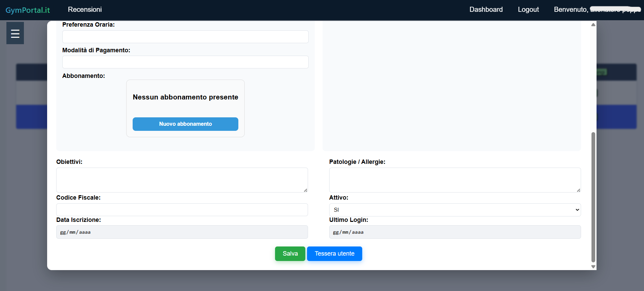This screenshot has width=644, height=291.
Task: Click into the Obiettivi text area
Action: (182, 180)
